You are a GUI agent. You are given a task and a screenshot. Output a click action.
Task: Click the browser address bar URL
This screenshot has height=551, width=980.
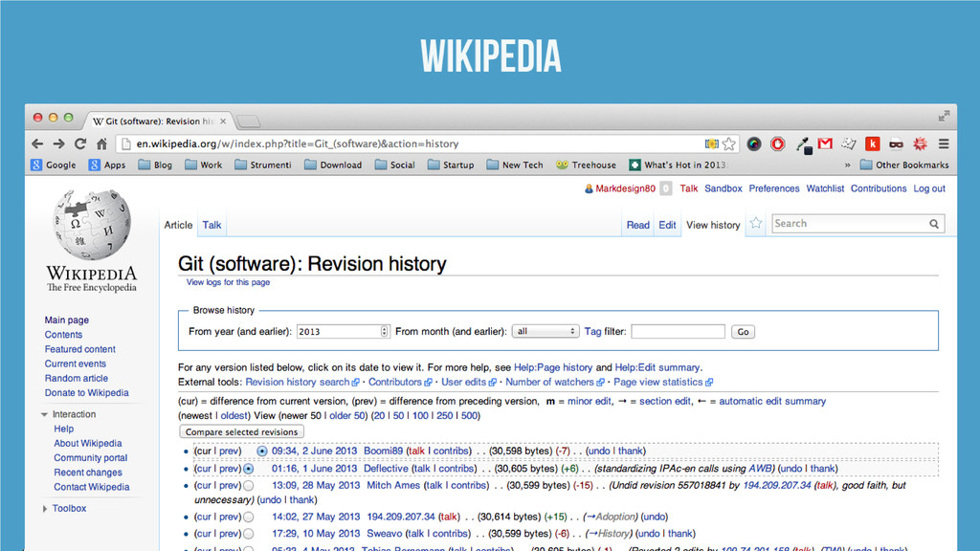[x=298, y=143]
